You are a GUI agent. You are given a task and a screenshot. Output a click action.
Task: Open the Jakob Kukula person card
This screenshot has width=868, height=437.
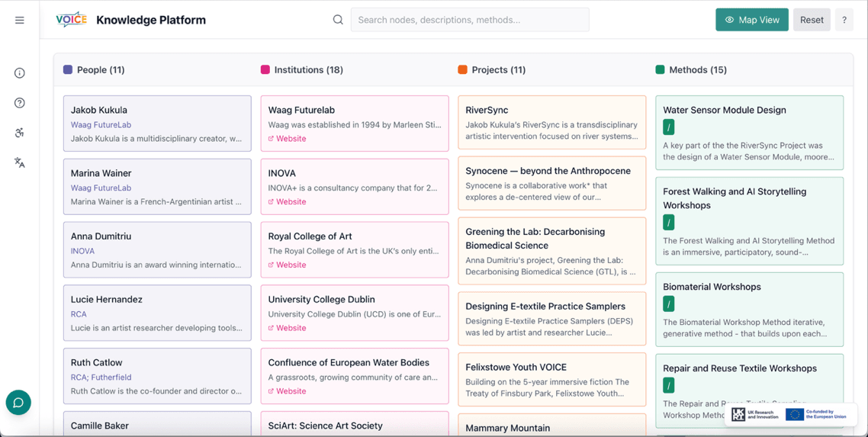pyautogui.click(x=157, y=124)
